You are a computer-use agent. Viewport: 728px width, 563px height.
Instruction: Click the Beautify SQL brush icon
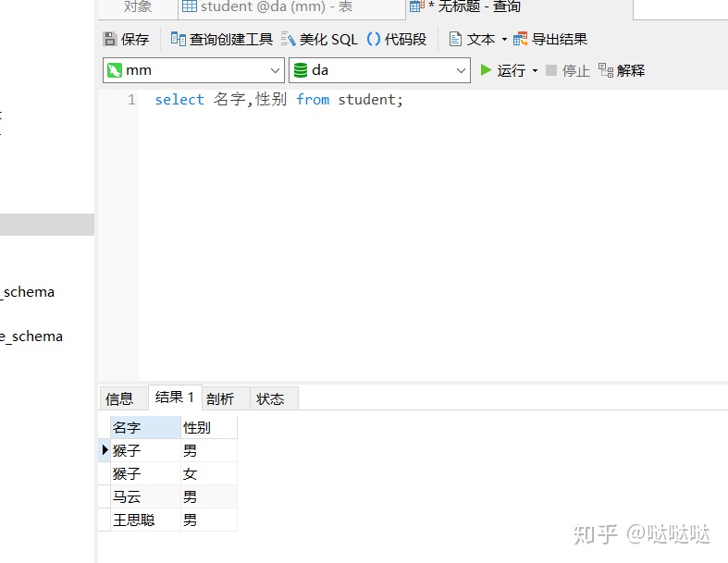click(x=288, y=39)
